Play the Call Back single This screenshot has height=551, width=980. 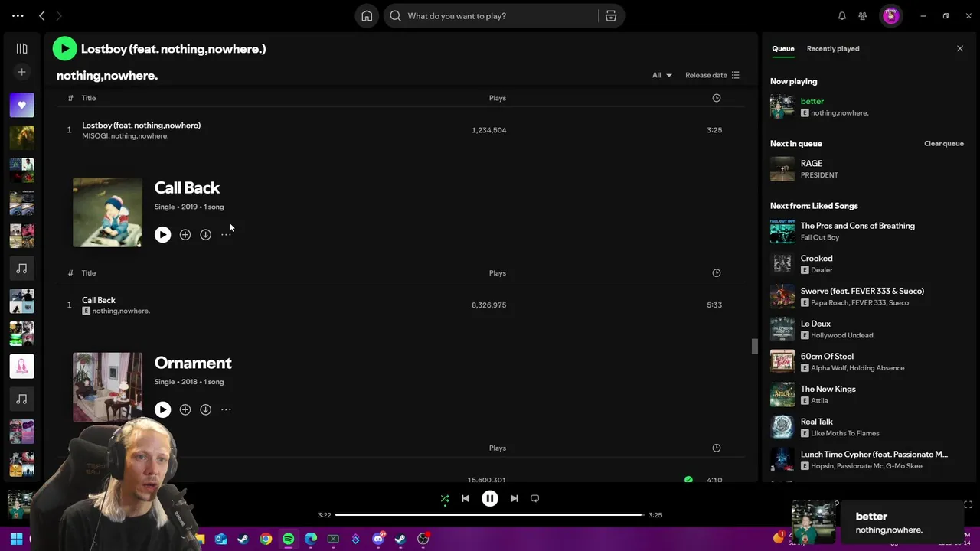tap(162, 235)
